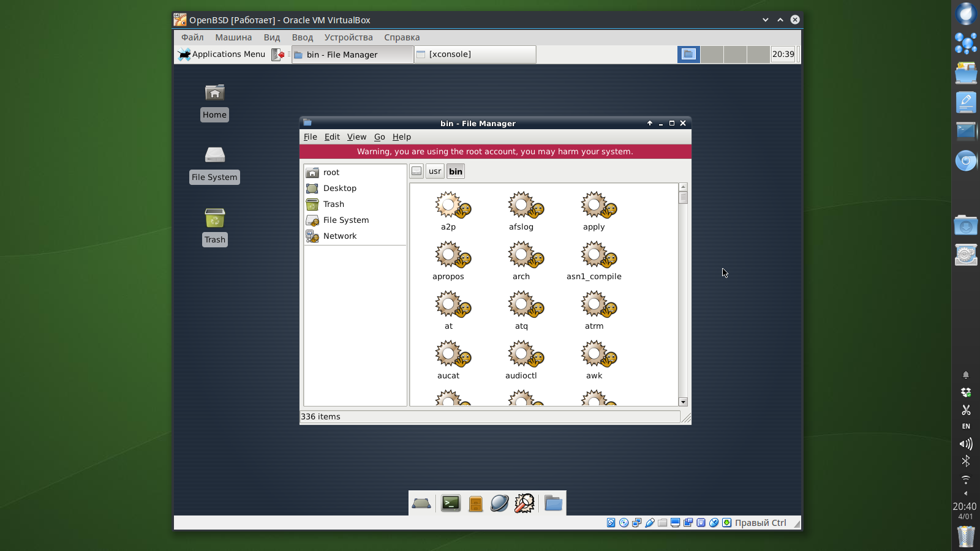The height and width of the screenshot is (551, 980).
Task: Click the usr path bar button
Action: (435, 171)
